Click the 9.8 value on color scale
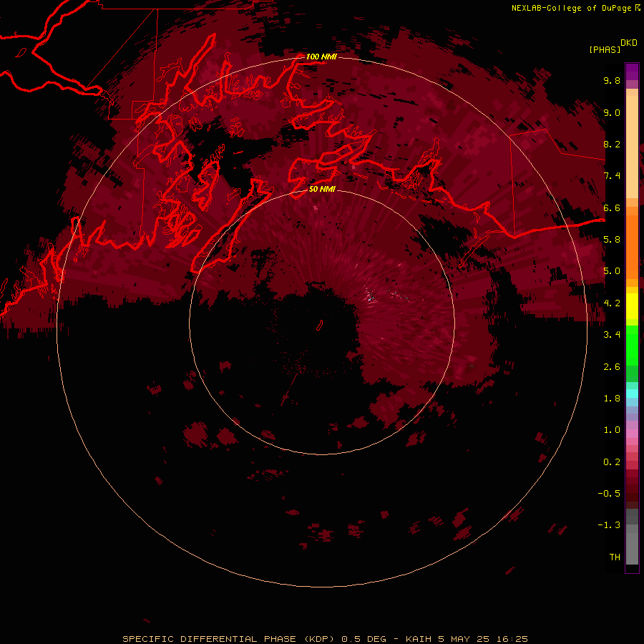The image size is (644, 644). pyautogui.click(x=612, y=80)
